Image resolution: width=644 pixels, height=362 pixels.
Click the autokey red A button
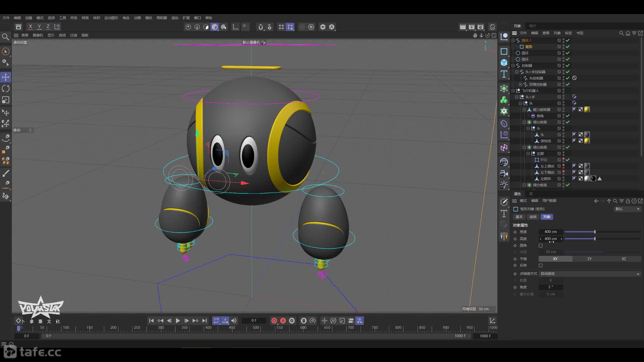pos(283,321)
